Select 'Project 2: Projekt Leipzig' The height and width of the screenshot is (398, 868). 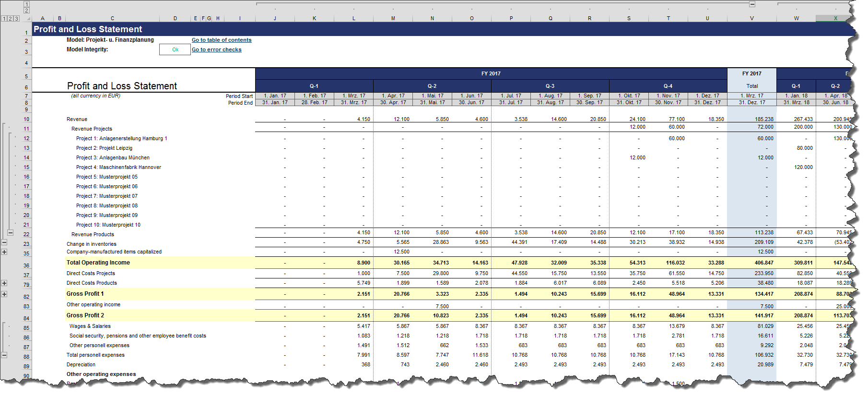(x=104, y=148)
